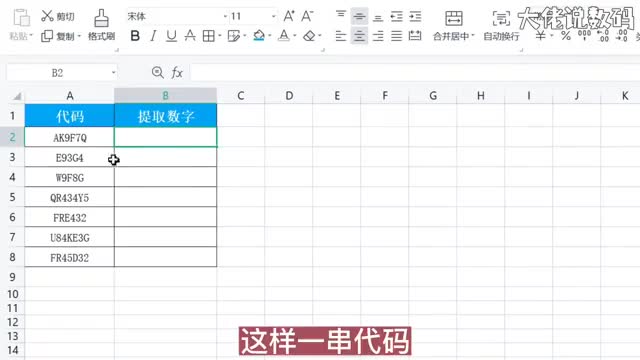Select cell containing W9F8G
Screen dimensions: 640x360
point(70,178)
